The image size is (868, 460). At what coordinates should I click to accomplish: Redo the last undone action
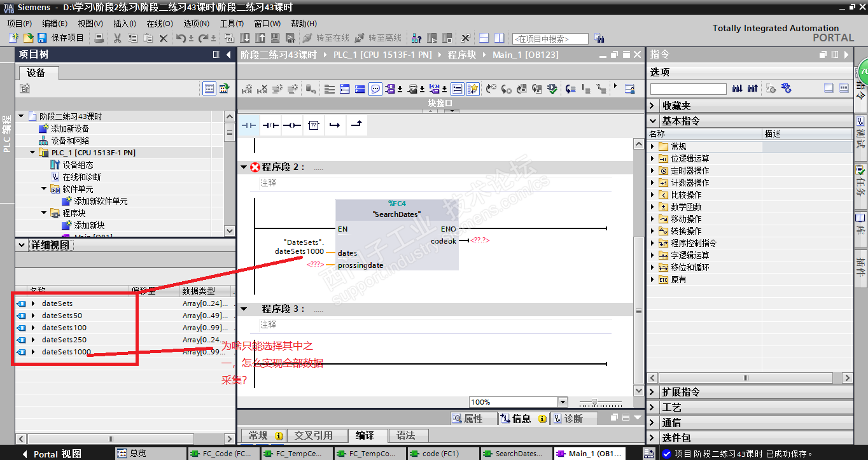[x=202, y=38]
